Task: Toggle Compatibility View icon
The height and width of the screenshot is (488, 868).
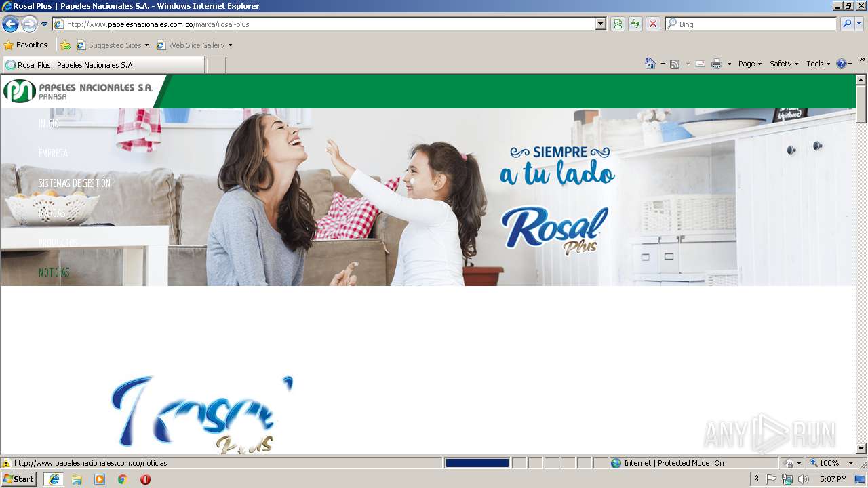Action: pos(618,24)
